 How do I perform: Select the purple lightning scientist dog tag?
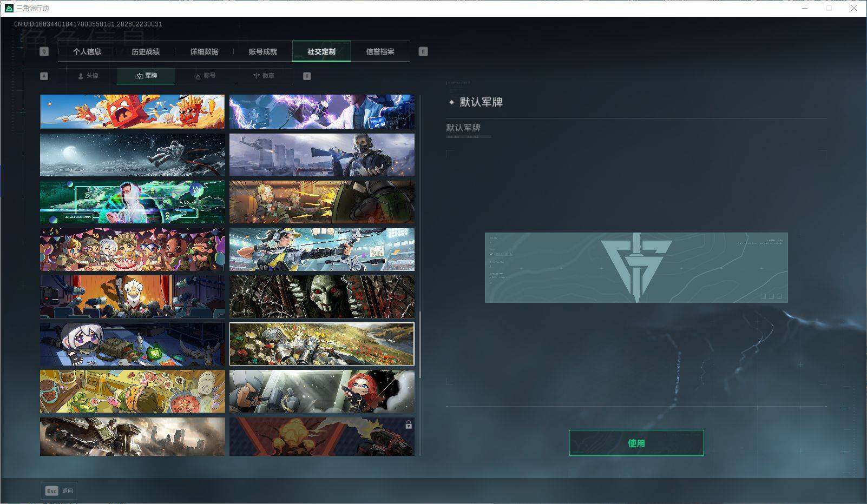[x=322, y=112]
